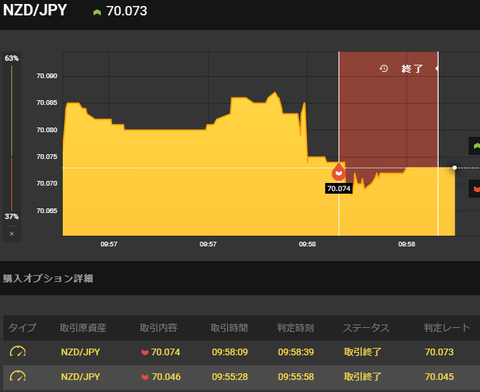Image resolution: width=480 pixels, height=392 pixels.
Task: Click NZD/JPY in the 09:58:09 trade row
Action: [x=80, y=352]
